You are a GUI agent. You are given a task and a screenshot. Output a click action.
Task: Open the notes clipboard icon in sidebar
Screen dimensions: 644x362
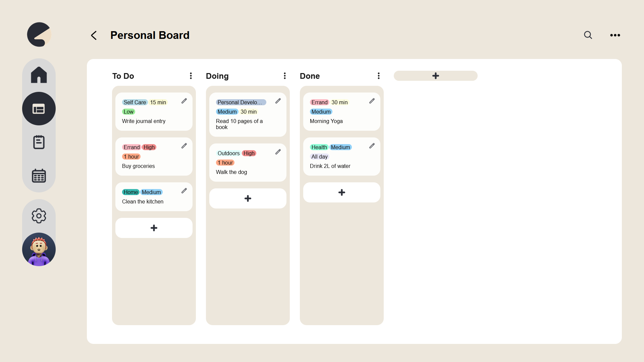[x=39, y=142]
